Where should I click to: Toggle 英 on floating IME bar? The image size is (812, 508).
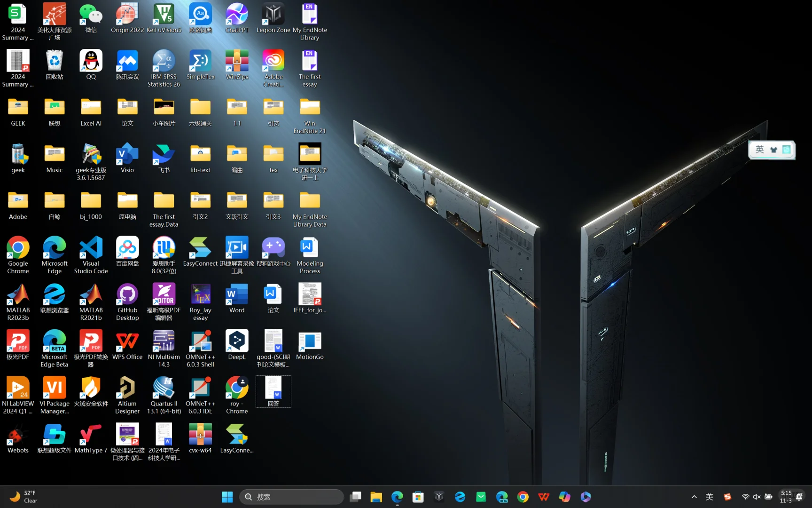(760, 150)
